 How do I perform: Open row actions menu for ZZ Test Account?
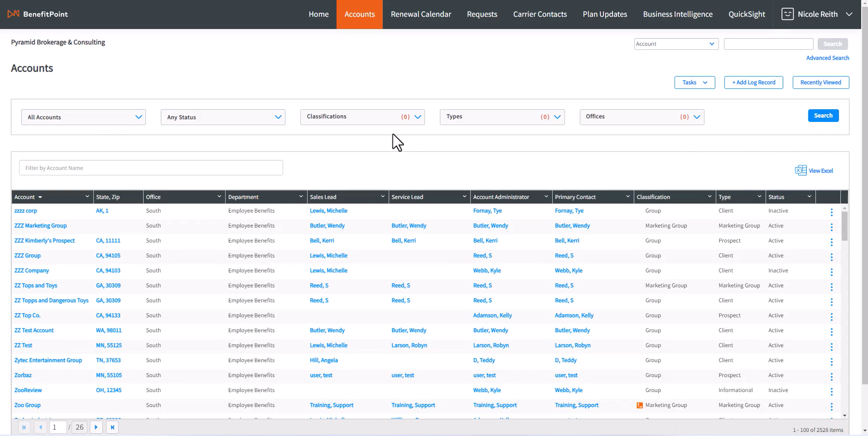click(831, 331)
